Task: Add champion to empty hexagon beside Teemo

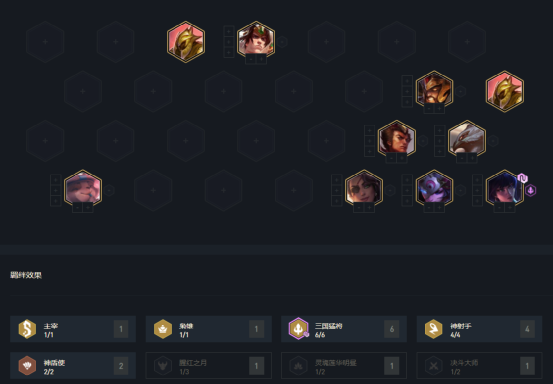Action: tap(153, 190)
